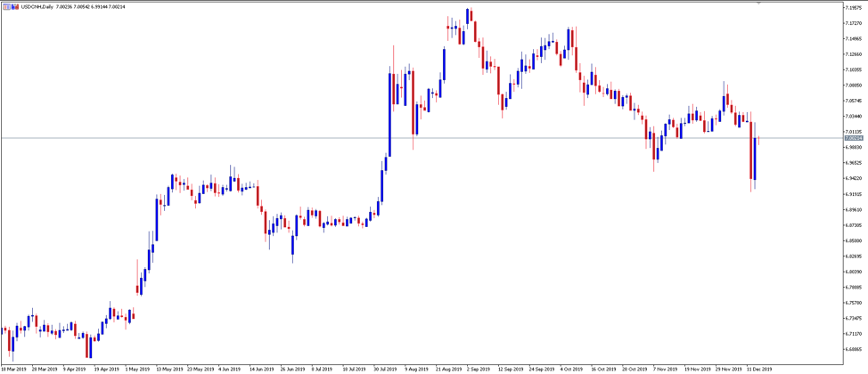This screenshot has width=868, height=374.
Task: Click the 14 Jun 2019 date label
Action: click(262, 369)
